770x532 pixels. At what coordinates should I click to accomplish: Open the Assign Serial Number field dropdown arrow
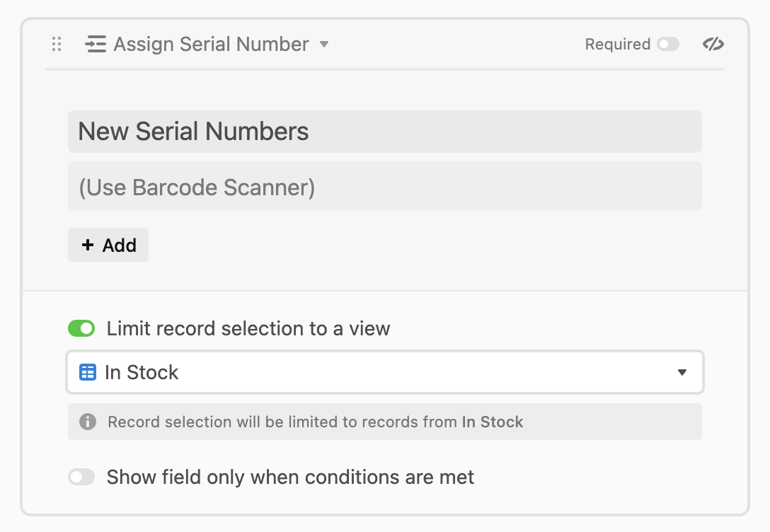point(323,44)
